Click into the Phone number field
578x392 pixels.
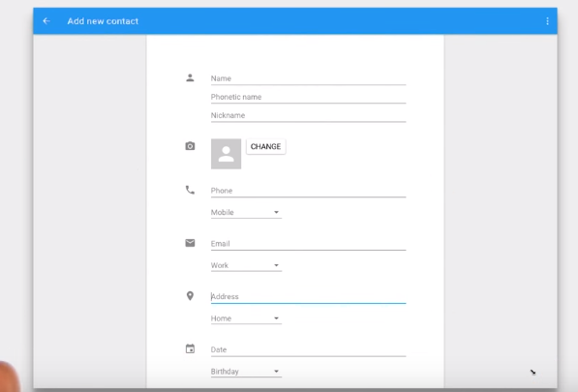308,191
